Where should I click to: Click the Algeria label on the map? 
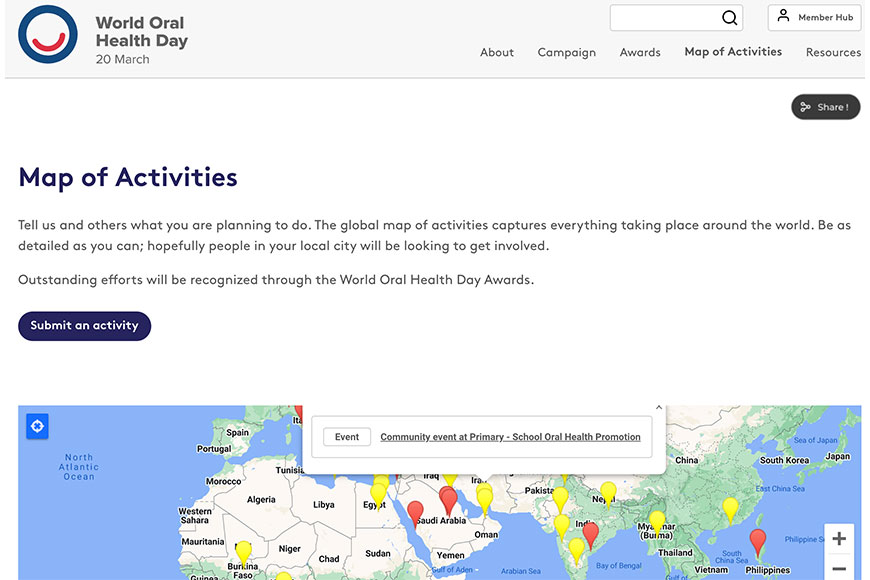261,500
